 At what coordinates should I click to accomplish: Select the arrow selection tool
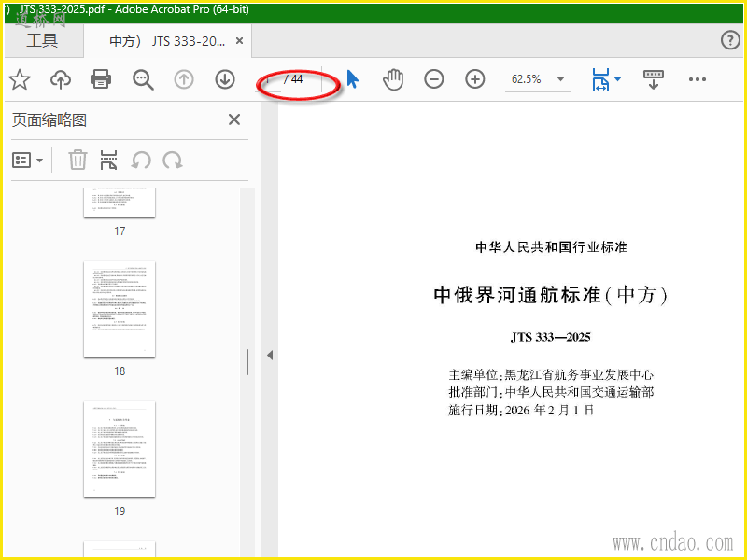point(353,79)
